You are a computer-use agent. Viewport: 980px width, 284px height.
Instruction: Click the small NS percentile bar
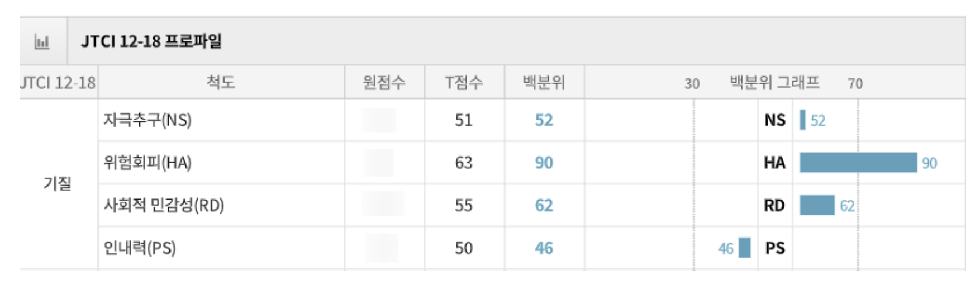[802, 120]
